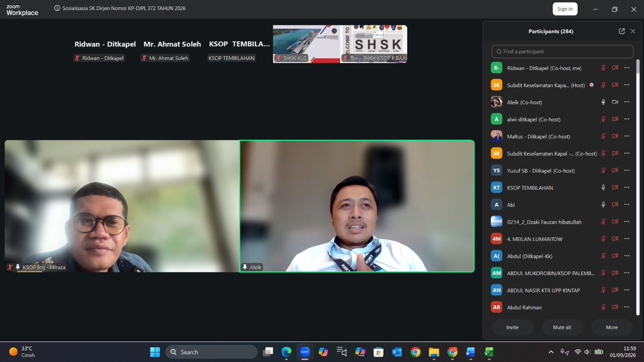The height and width of the screenshot is (362, 644).
Task: Open Word from the taskbar
Action: (470, 352)
